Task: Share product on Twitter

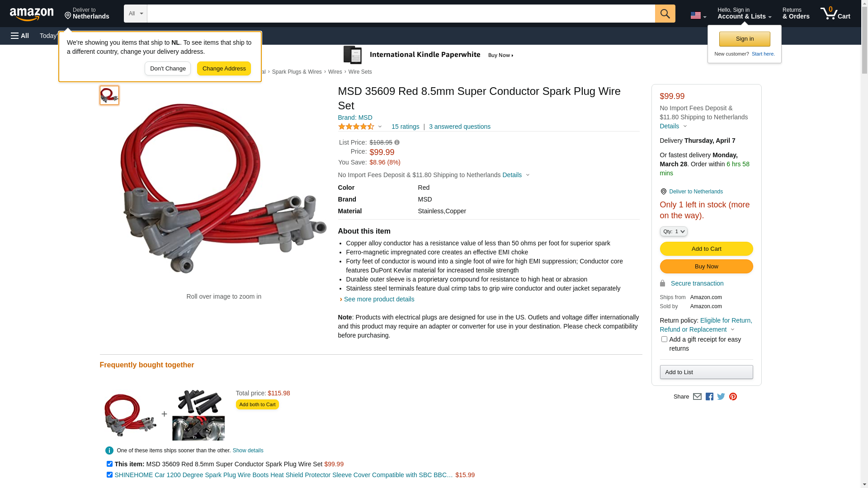Action: 721,396
